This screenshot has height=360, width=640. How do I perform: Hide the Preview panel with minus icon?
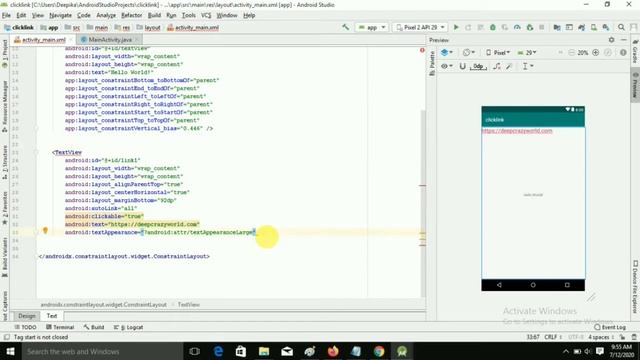tap(624, 40)
